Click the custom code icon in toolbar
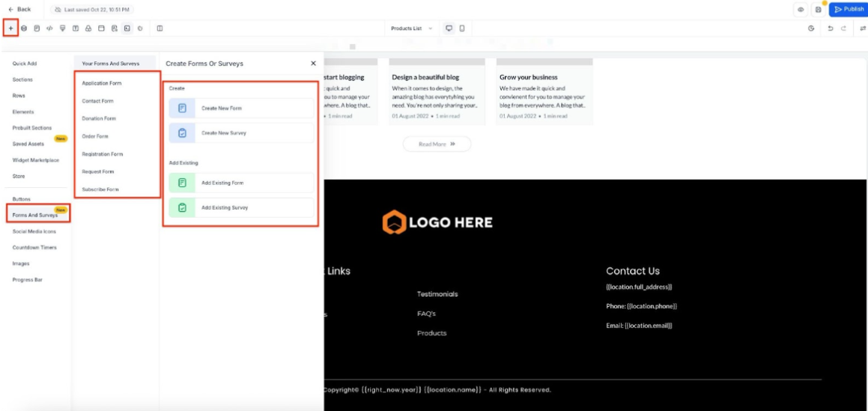The width and height of the screenshot is (868, 411). (x=49, y=28)
